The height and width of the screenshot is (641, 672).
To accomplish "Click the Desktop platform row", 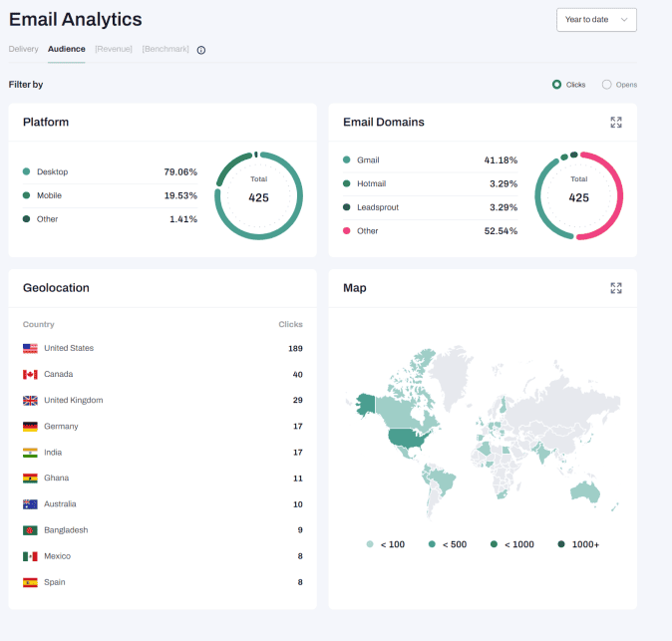I will [x=110, y=171].
